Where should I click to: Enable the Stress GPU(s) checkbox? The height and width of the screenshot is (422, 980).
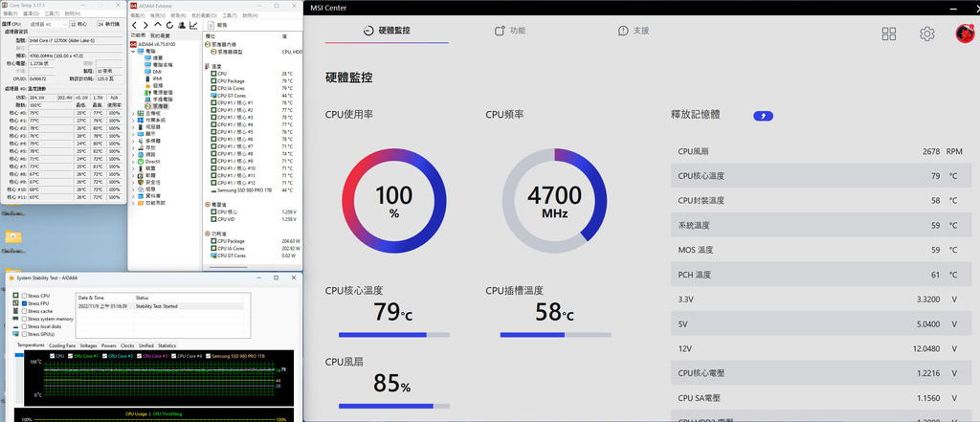point(24,334)
